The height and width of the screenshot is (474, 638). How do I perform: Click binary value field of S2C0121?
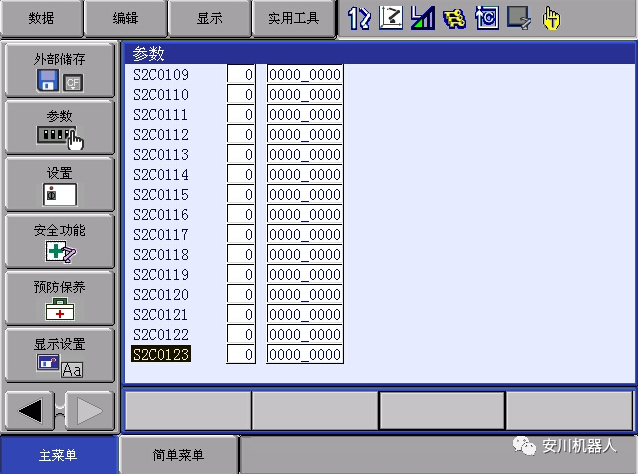[305, 315]
